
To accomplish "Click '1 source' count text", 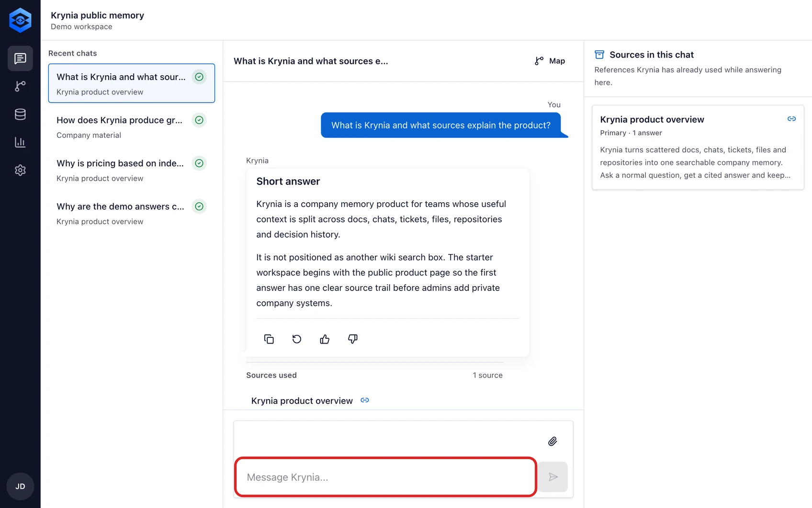I will click(x=488, y=375).
